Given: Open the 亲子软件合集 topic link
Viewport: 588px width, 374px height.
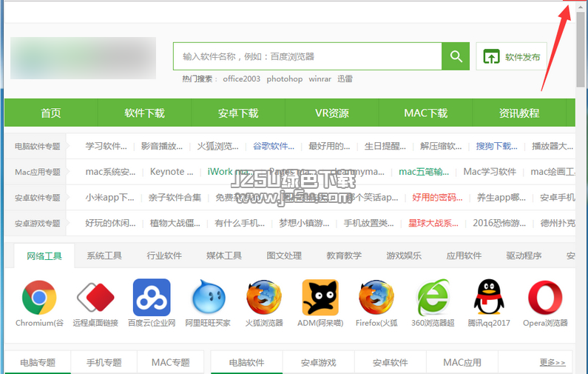Looking at the screenshot, I should coord(175,197).
